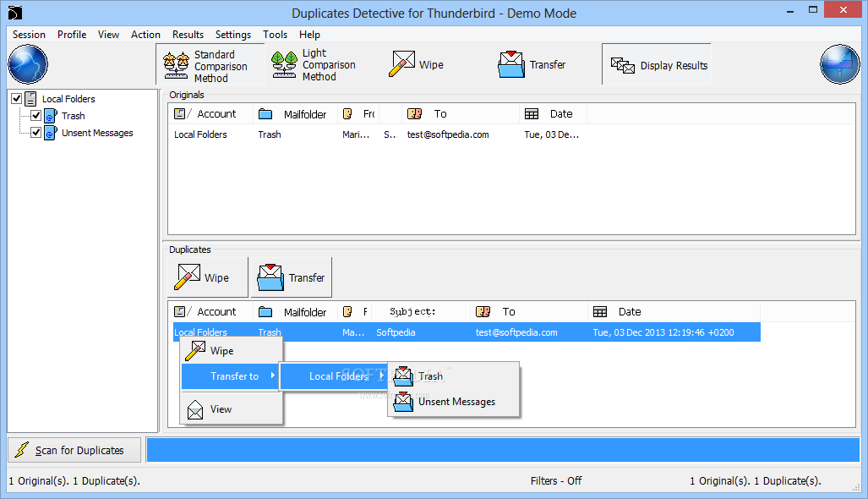Click Duplicates Mailfolder column header

click(x=295, y=312)
